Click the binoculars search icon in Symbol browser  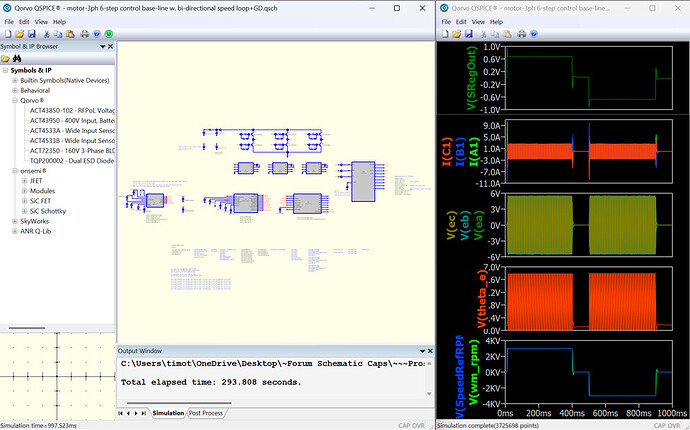(17, 59)
